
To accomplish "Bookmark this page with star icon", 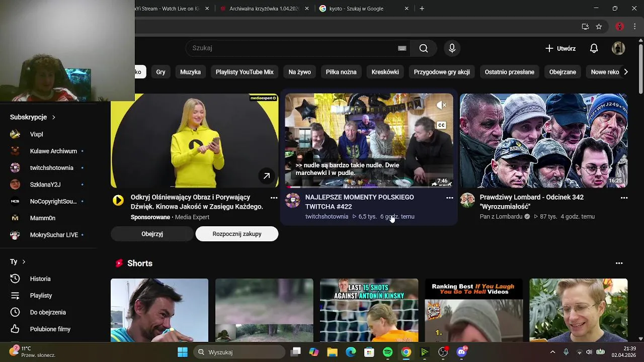I will click(x=599, y=27).
